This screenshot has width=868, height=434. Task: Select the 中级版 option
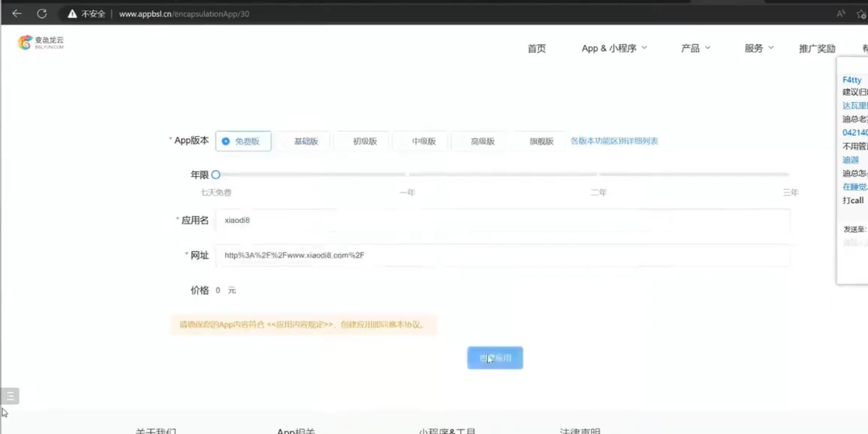(423, 141)
